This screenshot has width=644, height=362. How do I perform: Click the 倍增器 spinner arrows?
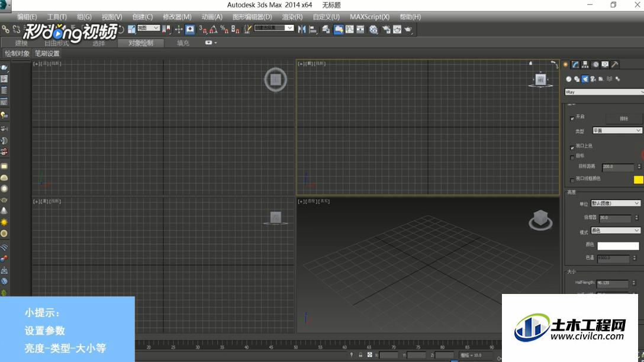pos(637,218)
